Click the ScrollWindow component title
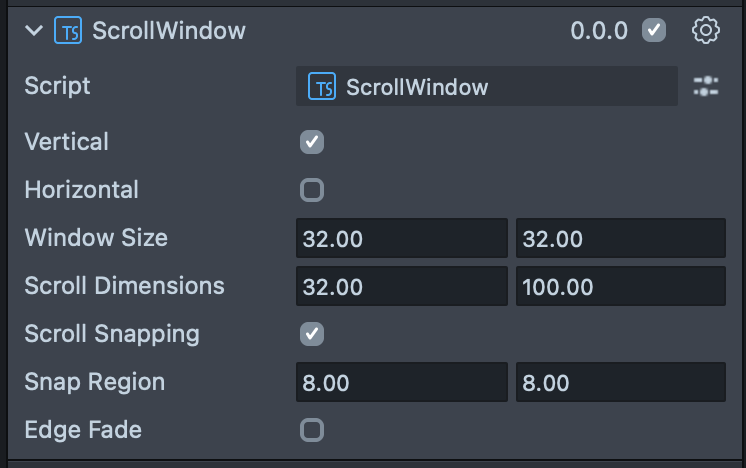 pyautogui.click(x=169, y=31)
